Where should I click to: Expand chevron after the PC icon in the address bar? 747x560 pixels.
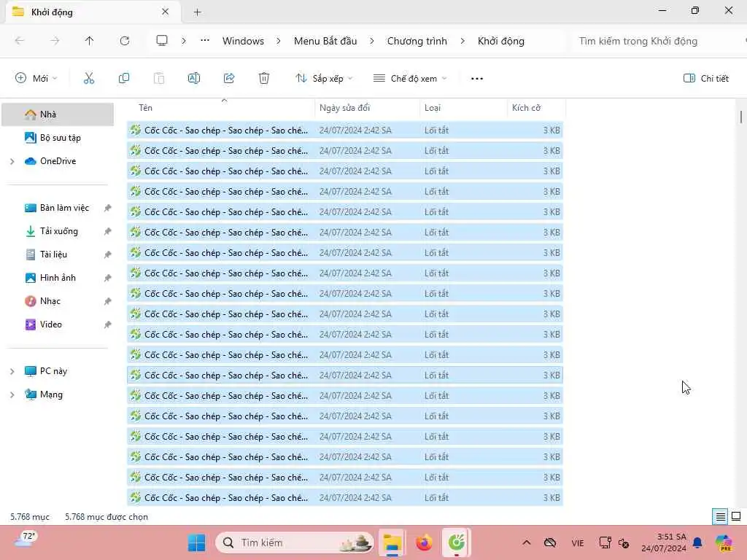[183, 41]
